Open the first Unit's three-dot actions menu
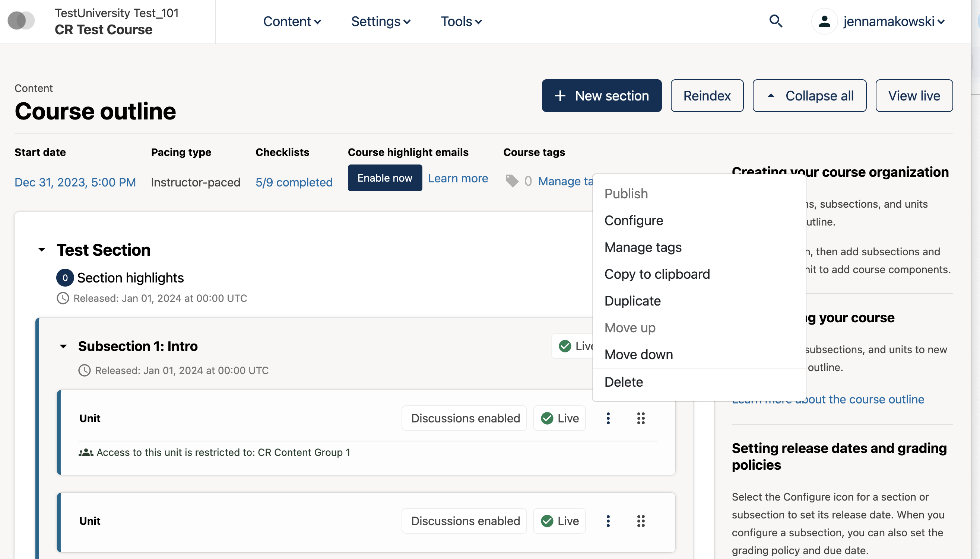Screen dimensions: 980x559 click(x=608, y=418)
